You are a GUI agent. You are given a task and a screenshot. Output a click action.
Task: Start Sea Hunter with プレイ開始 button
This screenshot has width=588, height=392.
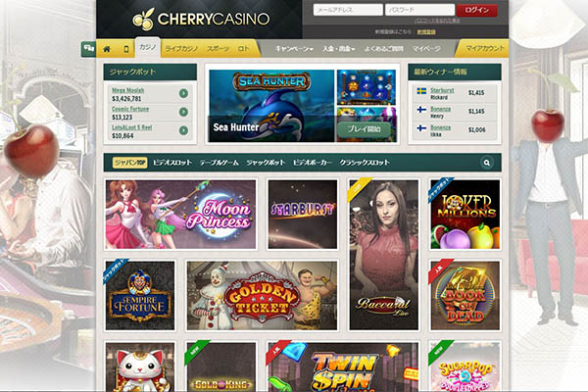(364, 129)
